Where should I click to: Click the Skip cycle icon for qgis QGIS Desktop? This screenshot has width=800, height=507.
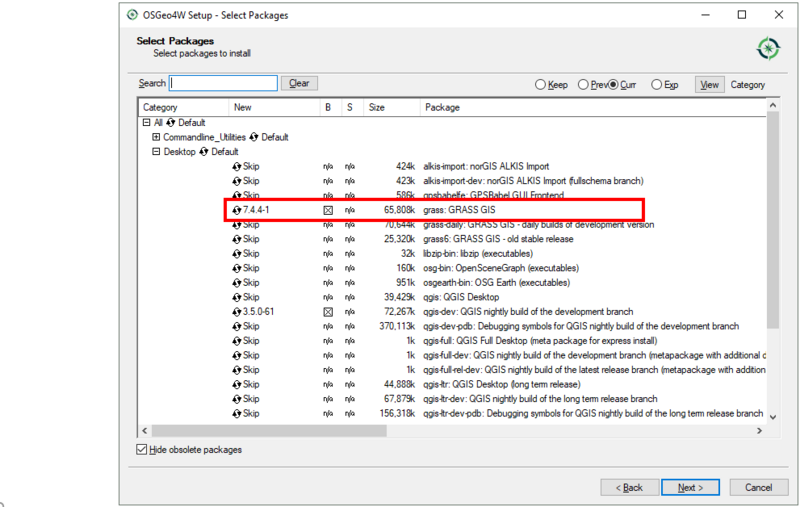tap(237, 298)
